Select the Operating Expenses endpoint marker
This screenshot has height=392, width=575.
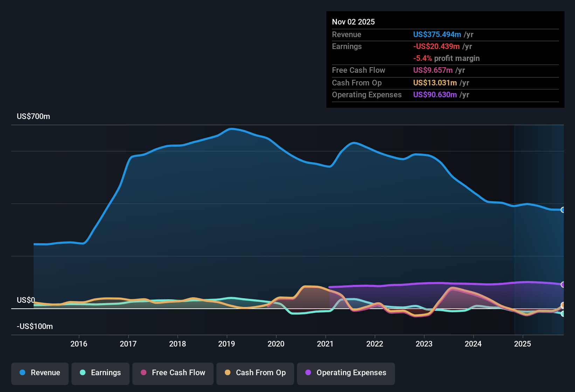tap(563, 285)
